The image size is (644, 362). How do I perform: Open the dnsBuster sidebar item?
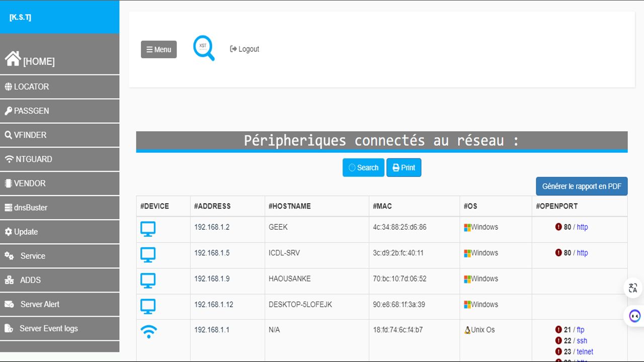(x=59, y=207)
